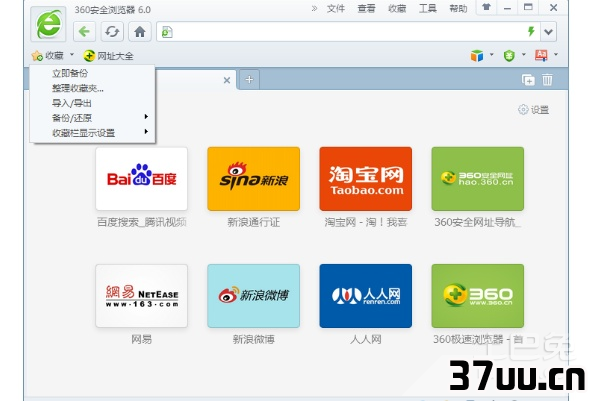This screenshot has width=598, height=401.
Task: Click the 新浪通行证 caption
Action: point(254,222)
